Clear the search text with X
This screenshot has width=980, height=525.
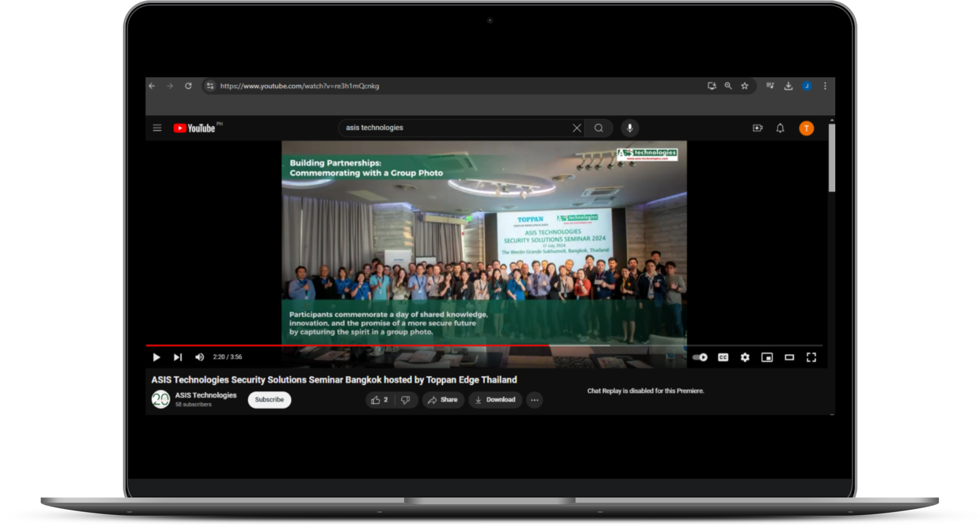[x=577, y=128]
